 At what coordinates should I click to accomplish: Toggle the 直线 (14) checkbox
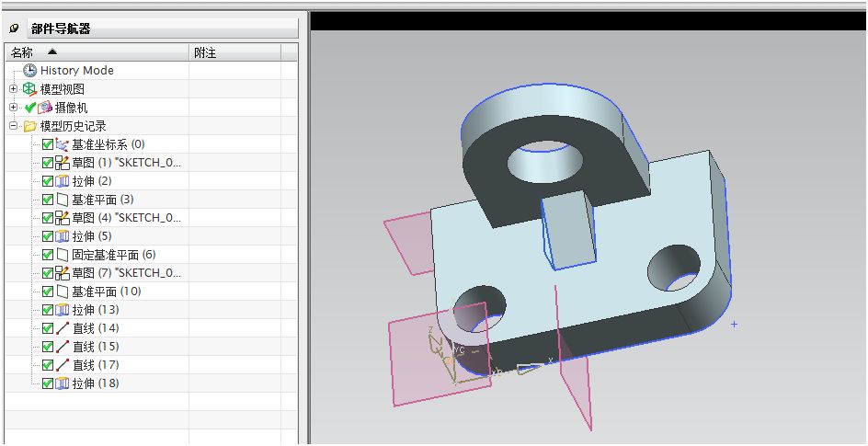[x=48, y=328]
